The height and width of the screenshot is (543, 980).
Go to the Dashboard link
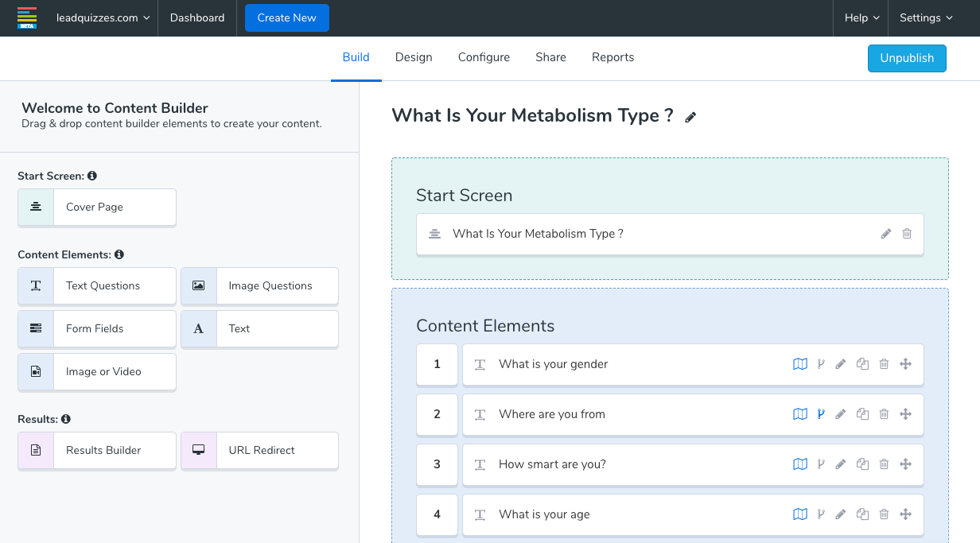197,17
